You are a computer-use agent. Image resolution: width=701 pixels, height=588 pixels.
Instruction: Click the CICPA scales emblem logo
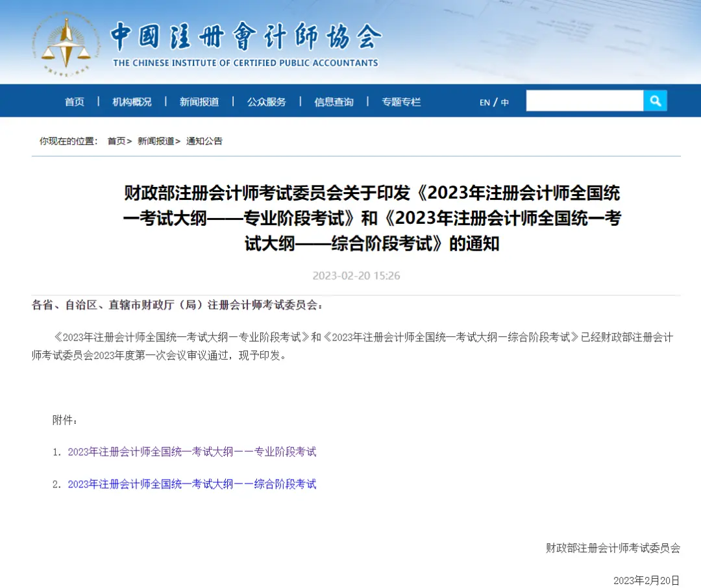pyautogui.click(x=66, y=44)
